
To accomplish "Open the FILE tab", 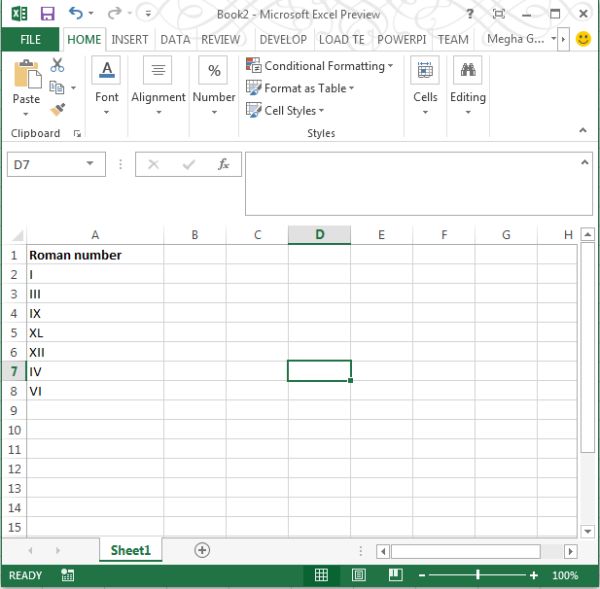I will [30, 39].
